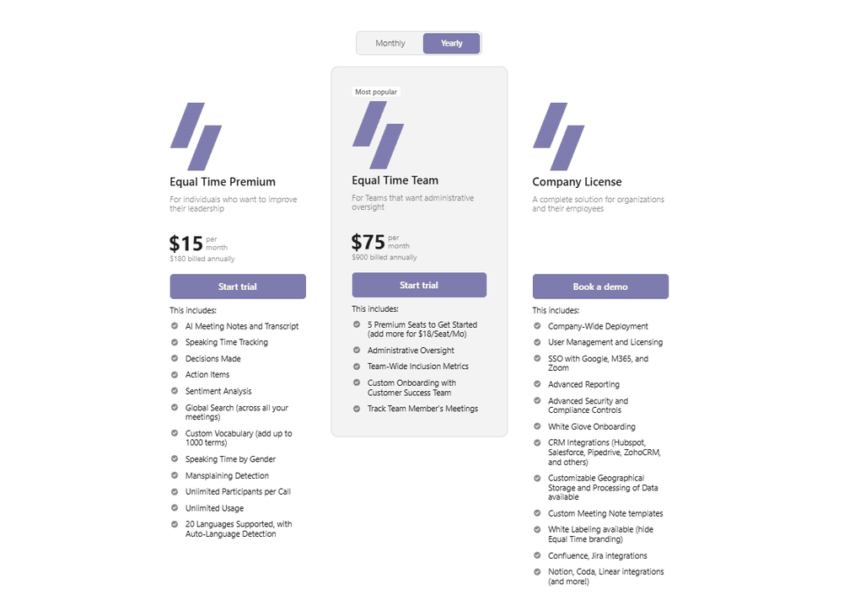Click Start trial for Equal Time Team
The width and height of the screenshot is (860, 616).
(418, 285)
